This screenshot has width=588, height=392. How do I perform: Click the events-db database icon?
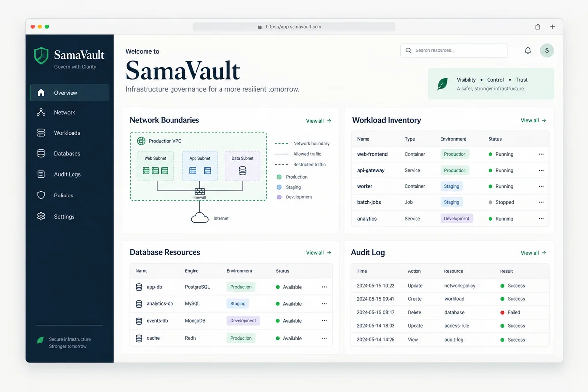pyautogui.click(x=139, y=321)
